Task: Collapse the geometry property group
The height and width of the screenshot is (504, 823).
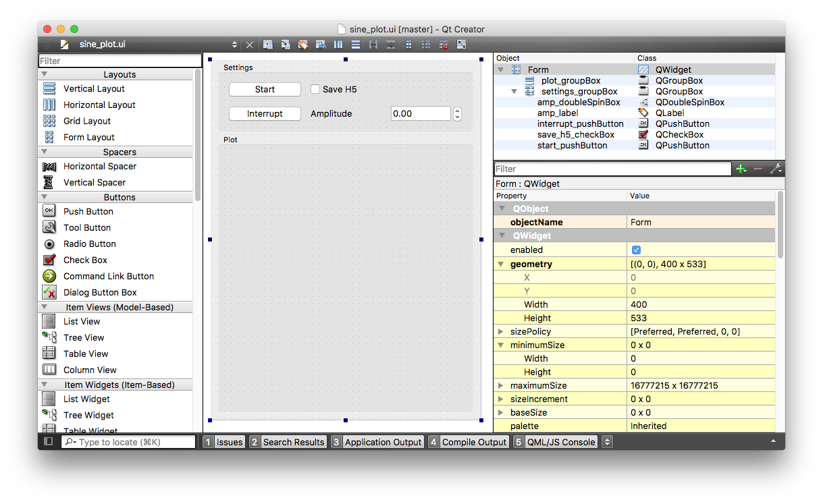Action: tap(501, 264)
